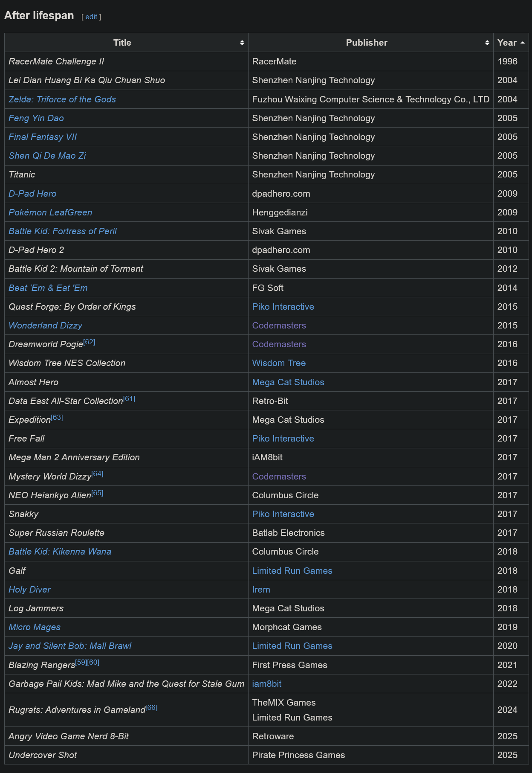Open Codemasters link in Mystery World Dizzy row
This screenshot has width=532, height=773.
(x=279, y=477)
